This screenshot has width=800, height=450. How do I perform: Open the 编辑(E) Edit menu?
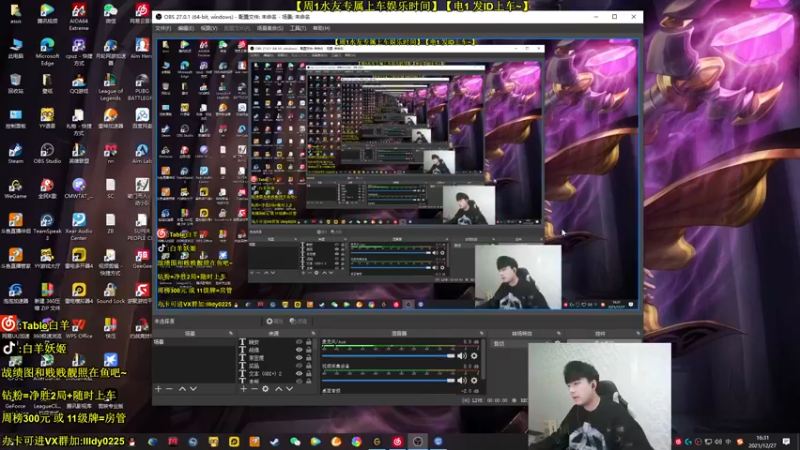(186, 28)
